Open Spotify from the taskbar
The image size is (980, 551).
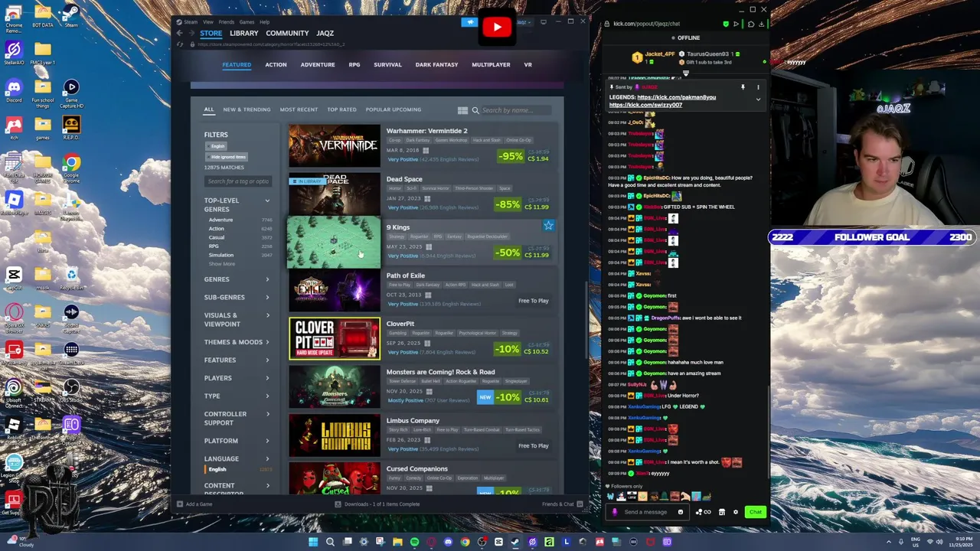coord(414,542)
